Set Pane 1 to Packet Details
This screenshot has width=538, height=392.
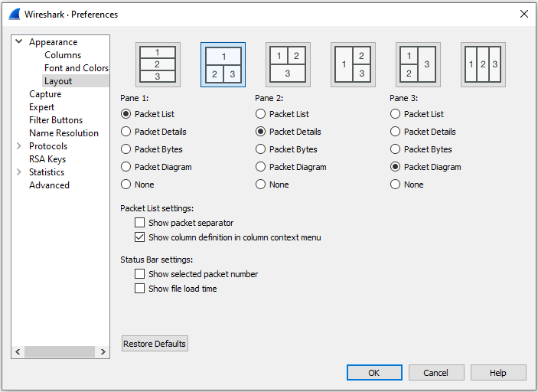(x=154, y=132)
